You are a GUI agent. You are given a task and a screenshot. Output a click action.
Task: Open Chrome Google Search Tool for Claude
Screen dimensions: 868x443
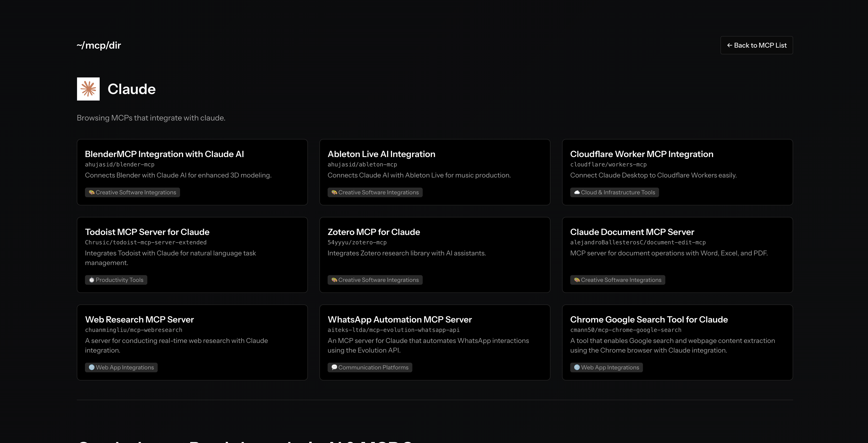(x=649, y=319)
